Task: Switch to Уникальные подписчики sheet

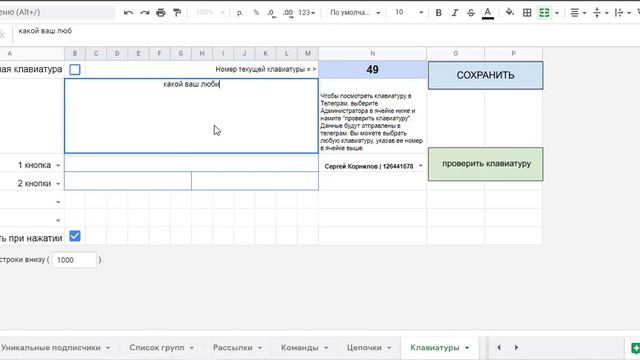Action: coord(51,348)
